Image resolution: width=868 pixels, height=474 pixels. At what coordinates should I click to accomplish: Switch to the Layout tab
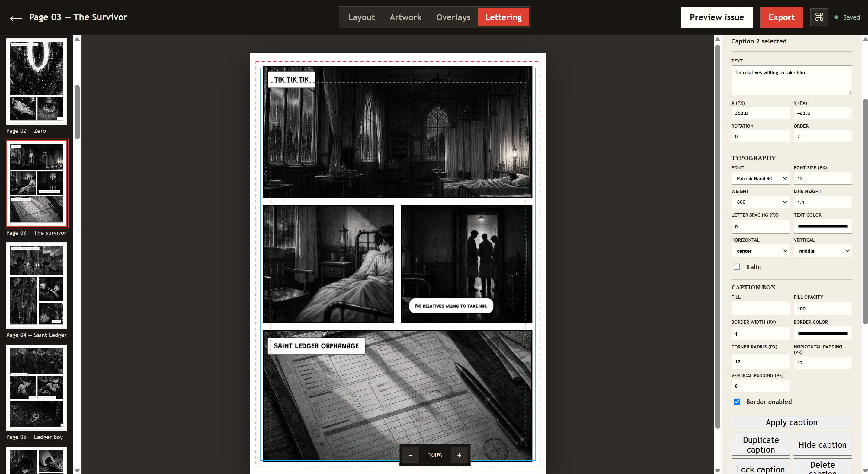[361, 17]
